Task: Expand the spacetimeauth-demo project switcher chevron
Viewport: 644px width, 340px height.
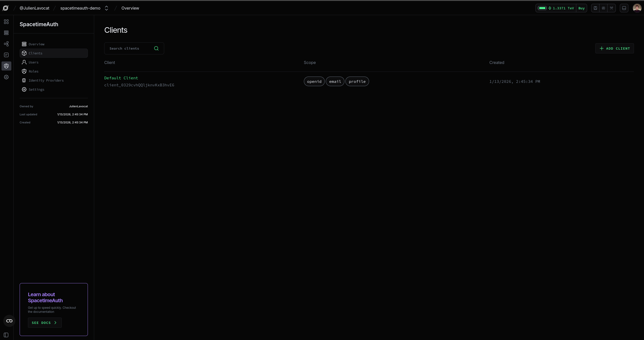Action: coord(106,8)
